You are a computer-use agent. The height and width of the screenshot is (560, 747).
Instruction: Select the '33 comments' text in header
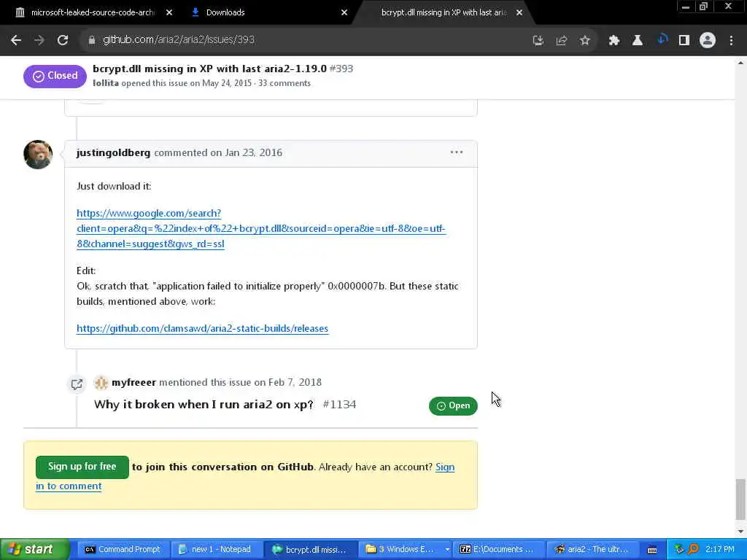click(x=285, y=83)
